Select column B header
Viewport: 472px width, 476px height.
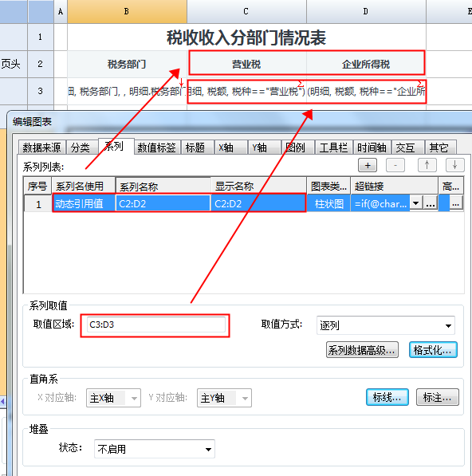127,11
